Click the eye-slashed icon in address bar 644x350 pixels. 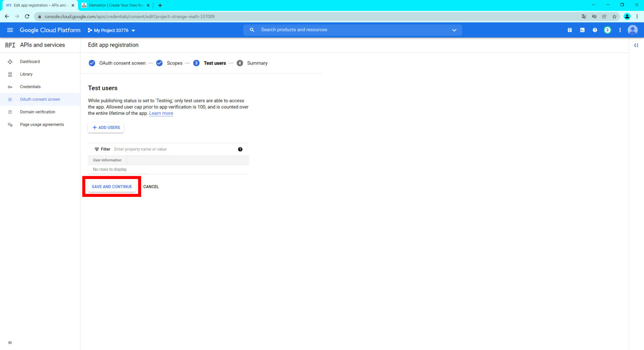[x=594, y=16]
